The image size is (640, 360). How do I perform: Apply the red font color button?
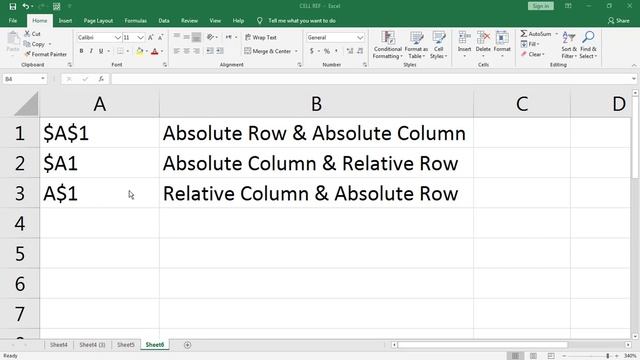[155, 51]
